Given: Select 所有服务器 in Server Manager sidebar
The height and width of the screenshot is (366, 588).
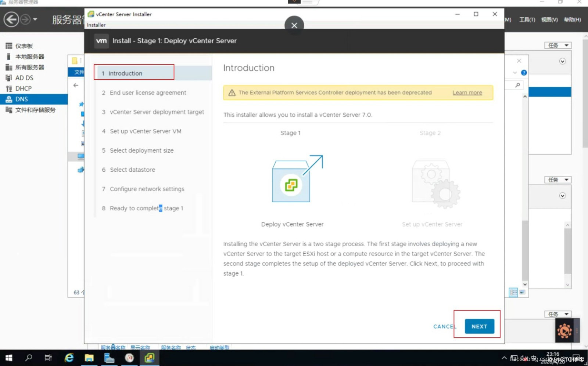Looking at the screenshot, I should [x=29, y=67].
